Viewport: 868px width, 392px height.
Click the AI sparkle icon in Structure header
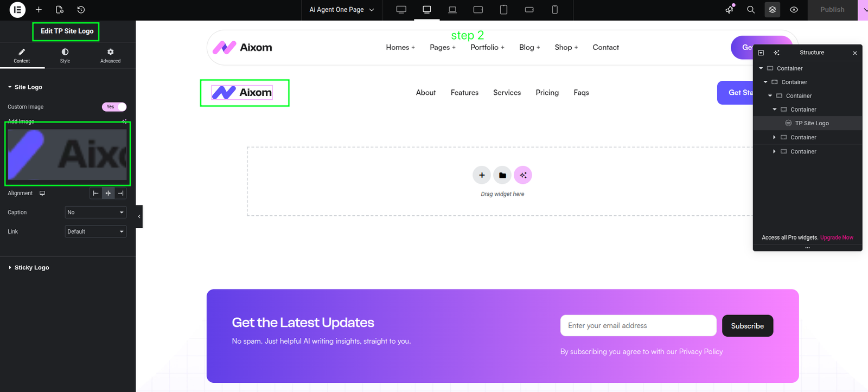(776, 53)
